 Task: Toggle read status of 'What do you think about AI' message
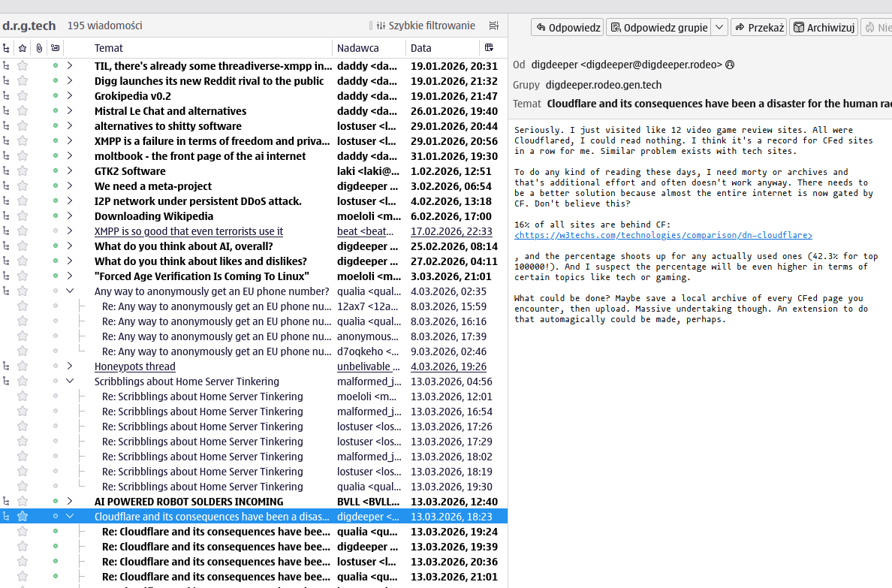(55, 246)
